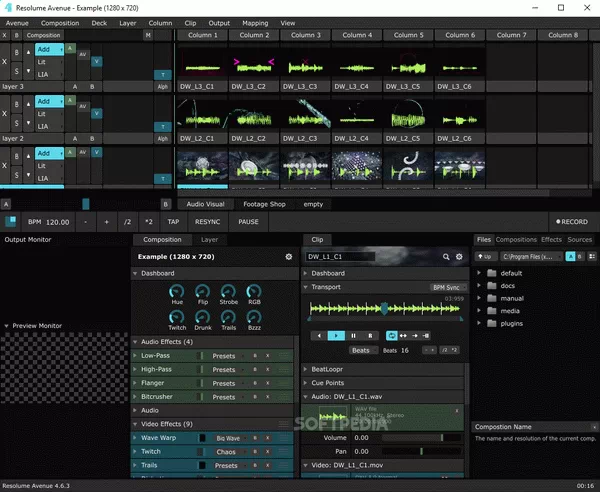
Task: Toggle layer 3 transition T button
Action: pos(163,75)
